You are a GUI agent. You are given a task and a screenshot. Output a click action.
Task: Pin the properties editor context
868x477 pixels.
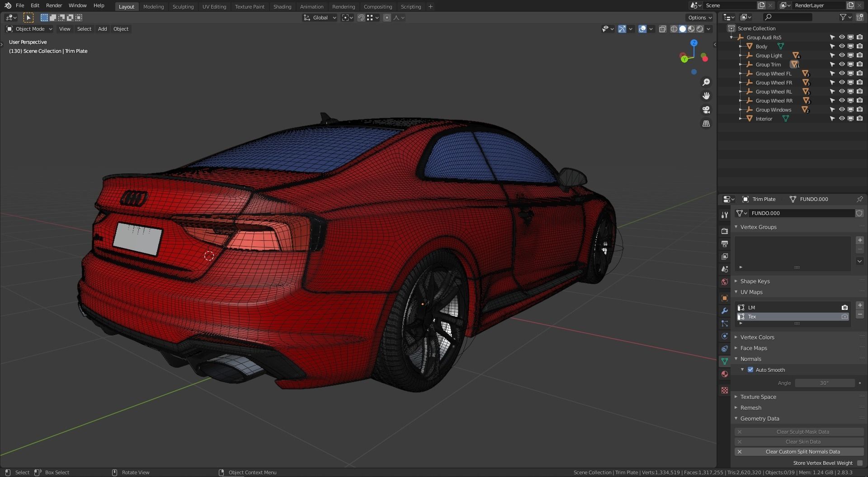pos(859,199)
